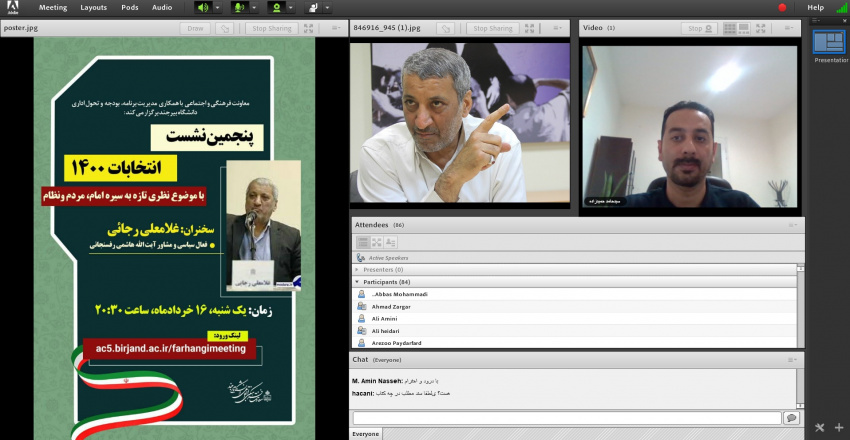
Task: Click the Attendees list scrollbar
Action: [800, 306]
